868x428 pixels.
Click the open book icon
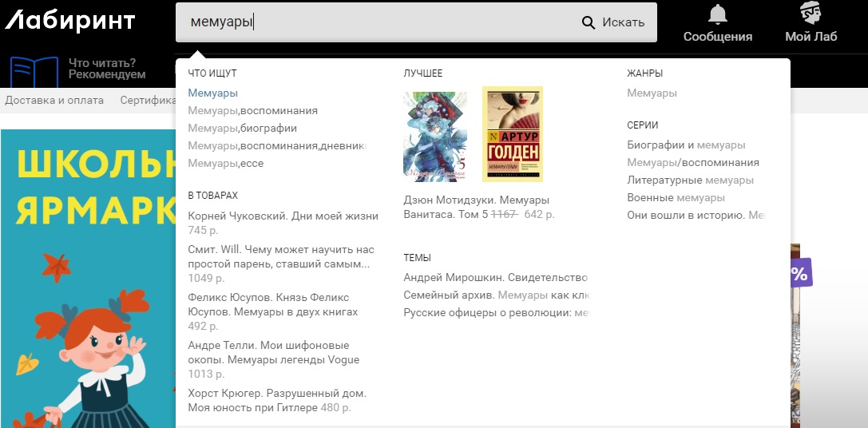click(x=34, y=72)
